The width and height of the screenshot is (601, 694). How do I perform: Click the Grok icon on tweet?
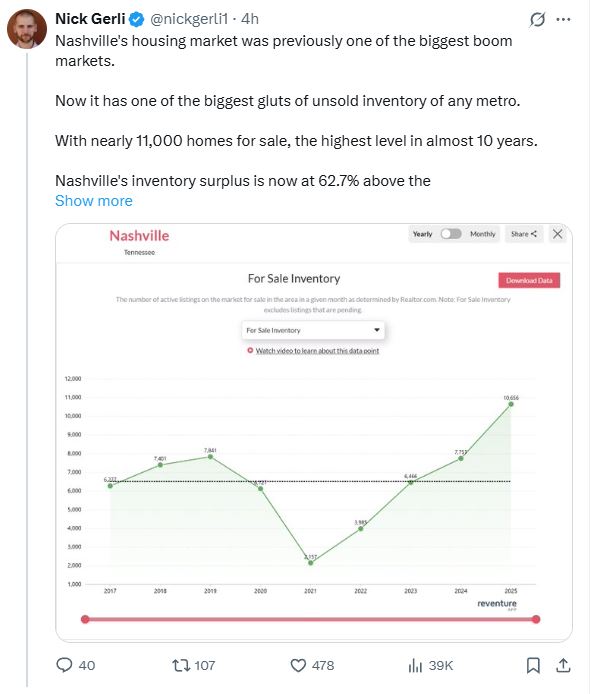tap(537, 19)
